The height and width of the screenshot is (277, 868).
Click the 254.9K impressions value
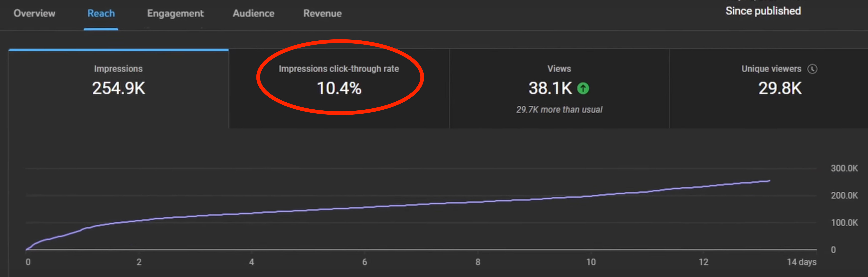(x=118, y=89)
